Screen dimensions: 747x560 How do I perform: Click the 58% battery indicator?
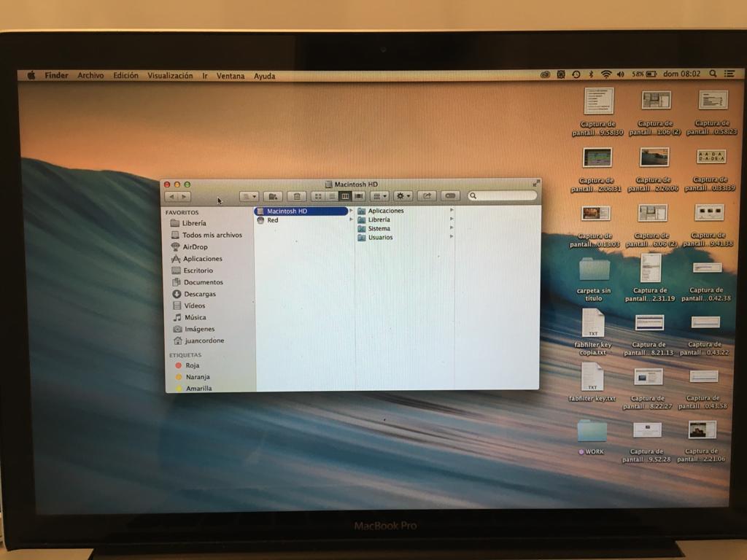645,74
